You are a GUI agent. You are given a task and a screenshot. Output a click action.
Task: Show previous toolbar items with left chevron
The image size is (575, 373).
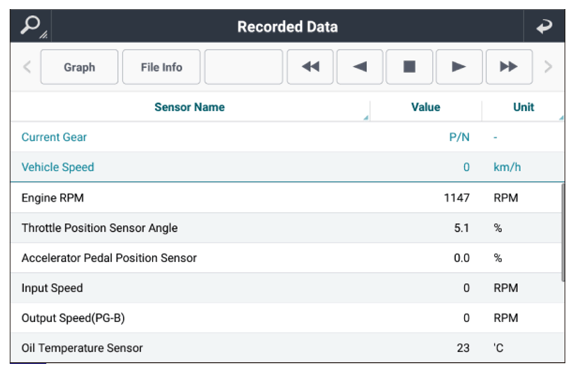[x=27, y=67]
